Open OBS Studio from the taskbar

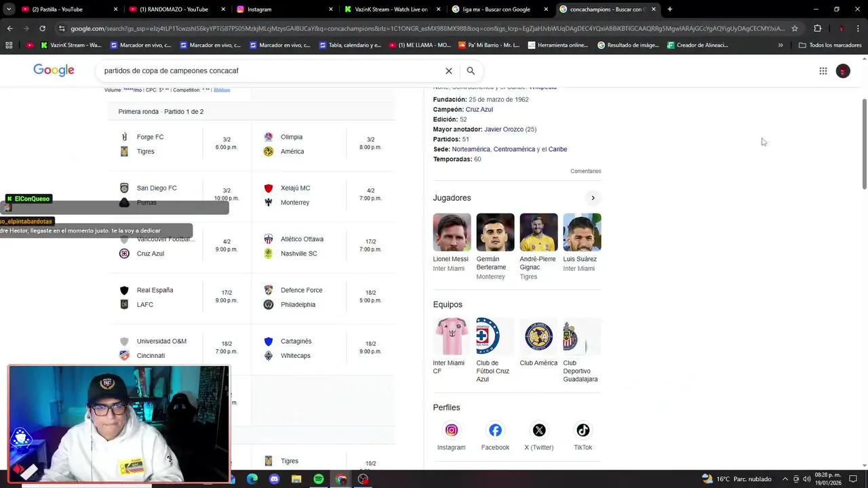363,479
